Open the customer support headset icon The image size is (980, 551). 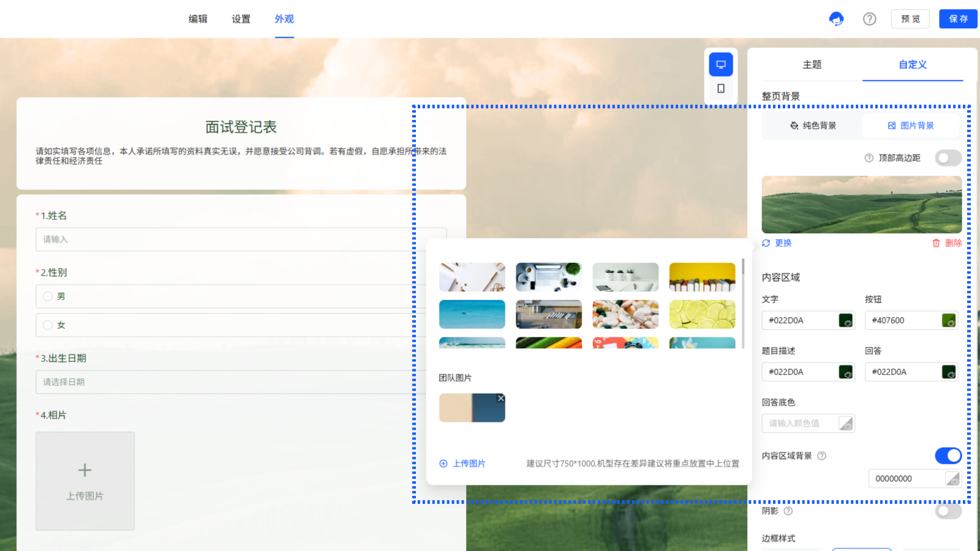[x=836, y=19]
